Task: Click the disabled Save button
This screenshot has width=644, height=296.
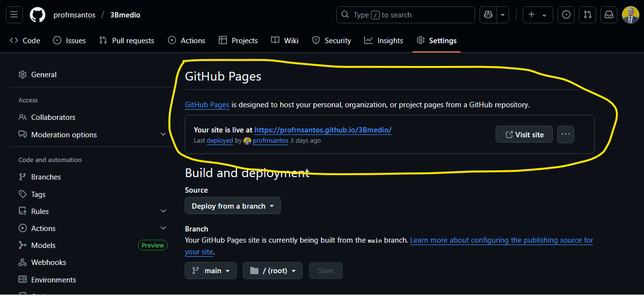Action: point(326,271)
